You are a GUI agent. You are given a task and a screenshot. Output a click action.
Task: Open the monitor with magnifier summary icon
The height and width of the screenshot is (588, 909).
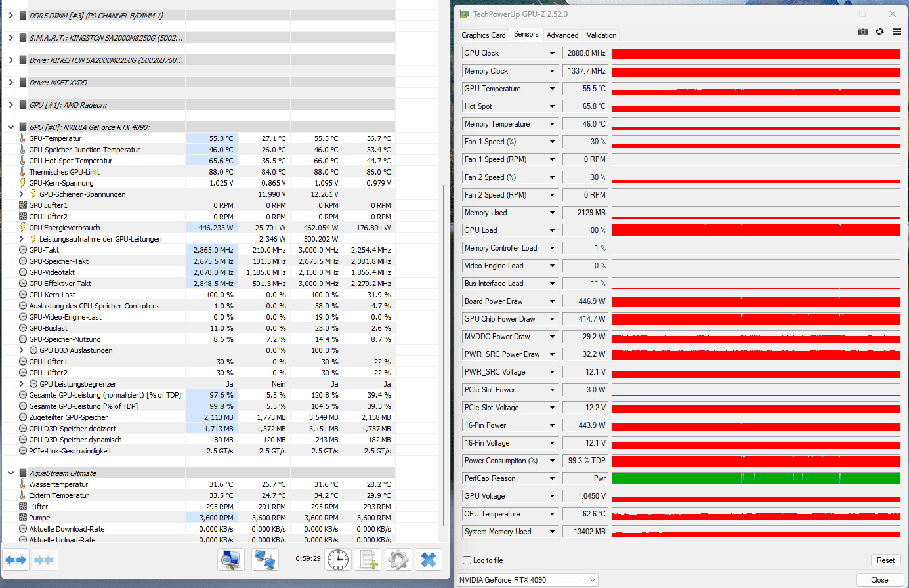point(231,560)
